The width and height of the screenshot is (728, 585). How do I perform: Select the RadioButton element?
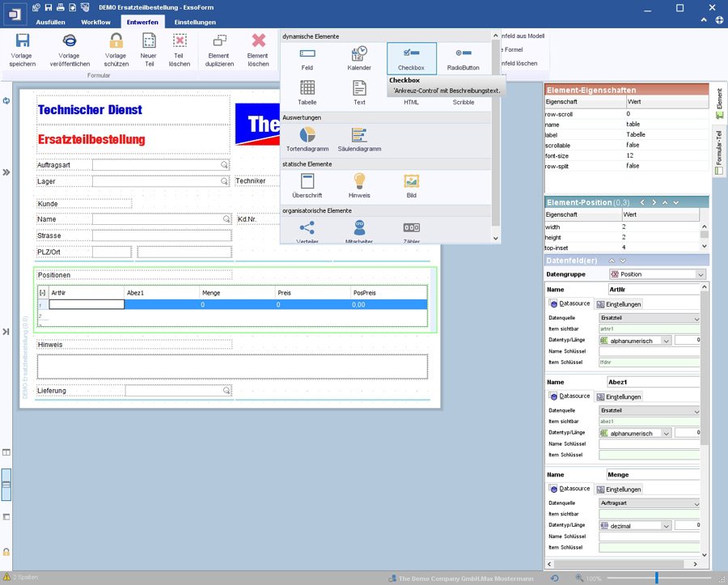463,58
